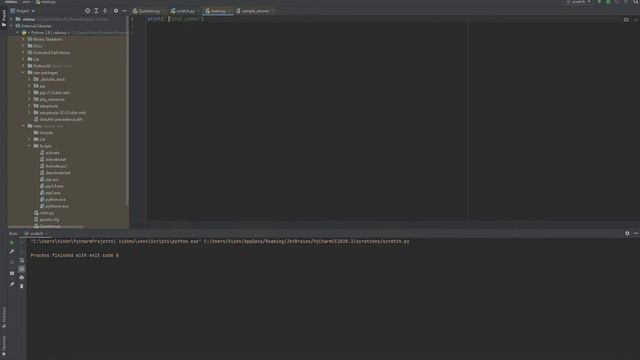640x360 pixels.
Task: Click the Collapse All icon in Project toolbar
Action: coord(105,11)
